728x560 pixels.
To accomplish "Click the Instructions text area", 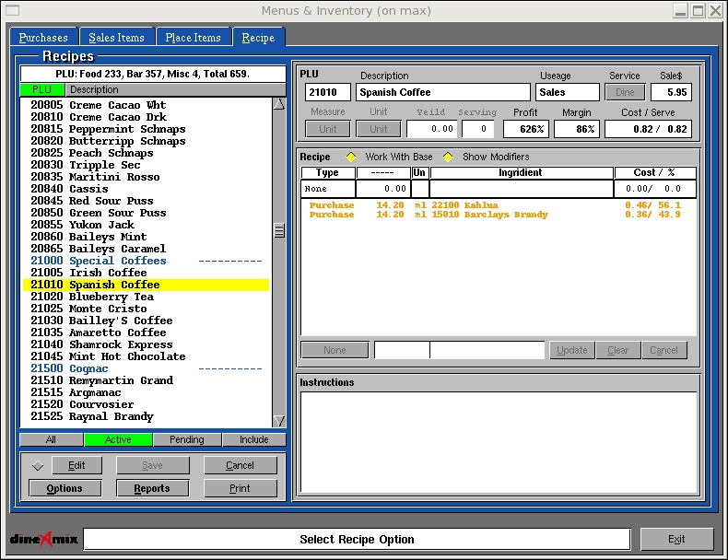I will tap(499, 443).
